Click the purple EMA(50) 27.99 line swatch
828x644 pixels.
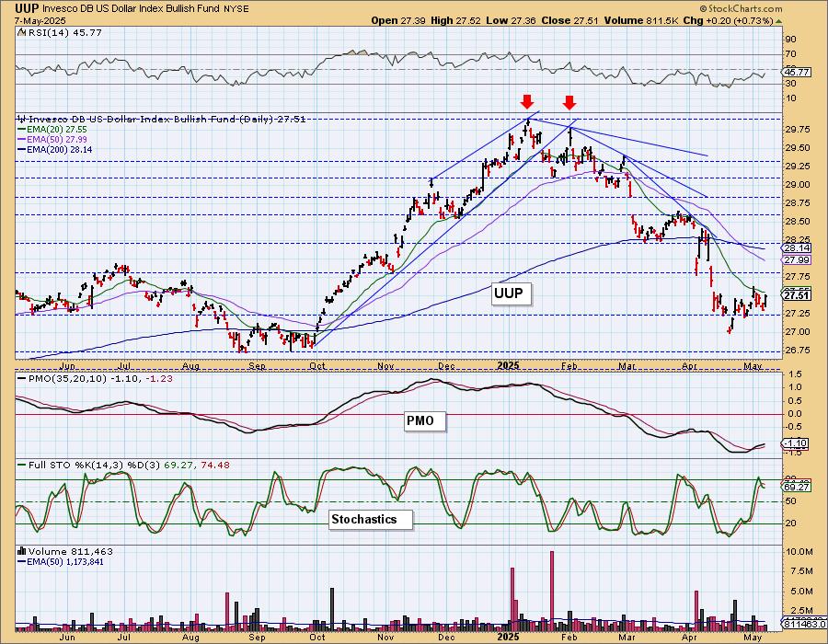point(21,139)
